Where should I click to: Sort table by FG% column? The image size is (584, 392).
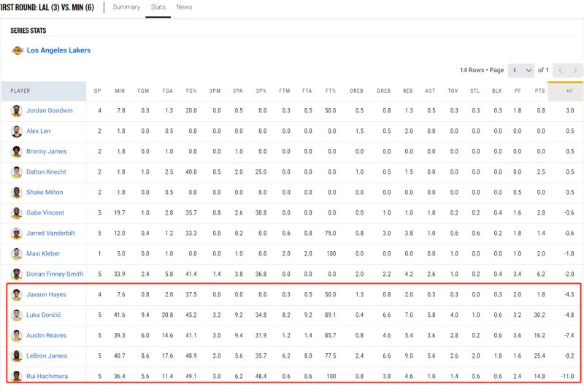191,91
